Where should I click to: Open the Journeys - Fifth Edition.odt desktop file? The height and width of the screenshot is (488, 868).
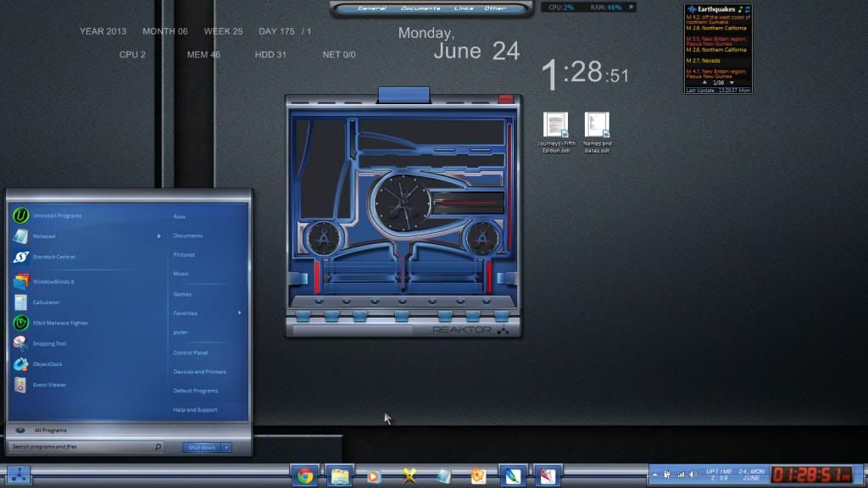[556, 132]
